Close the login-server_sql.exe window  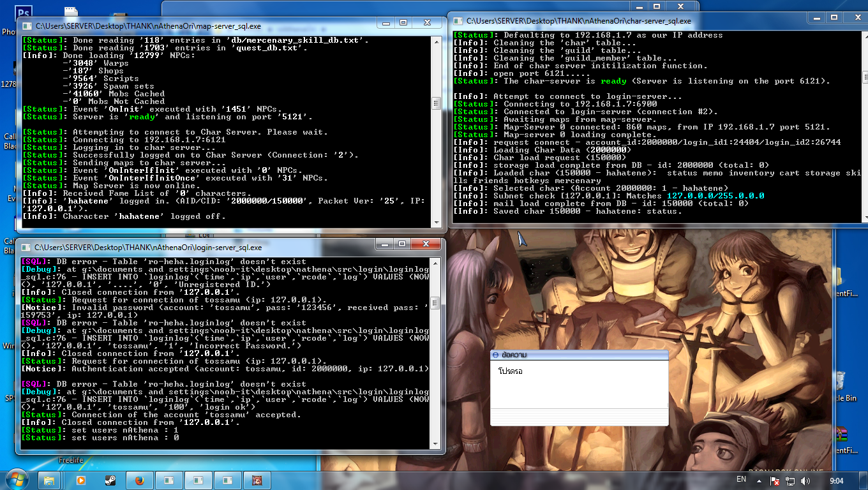click(424, 243)
